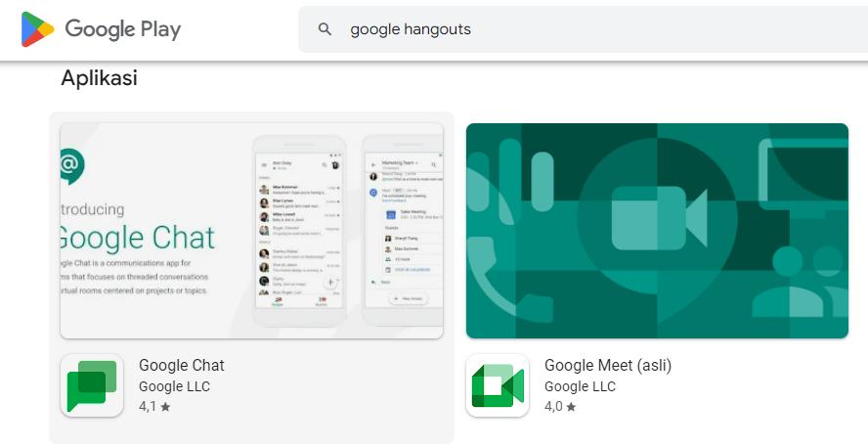This screenshot has height=447, width=868.
Task: Click the 4,1 star rating
Action: [154, 407]
